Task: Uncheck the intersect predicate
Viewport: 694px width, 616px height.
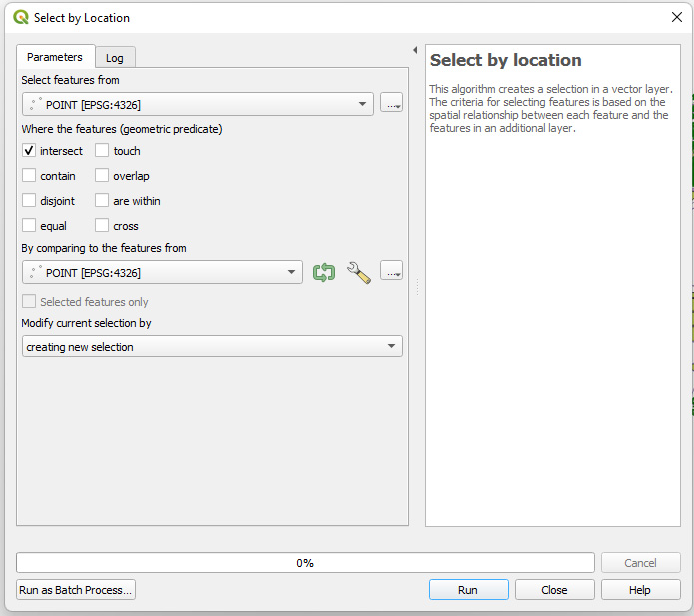Action: click(29, 151)
